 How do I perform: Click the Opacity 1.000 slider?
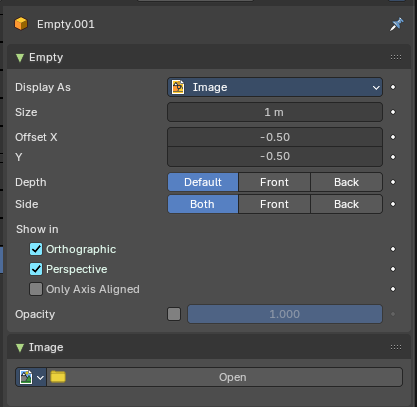coord(285,314)
